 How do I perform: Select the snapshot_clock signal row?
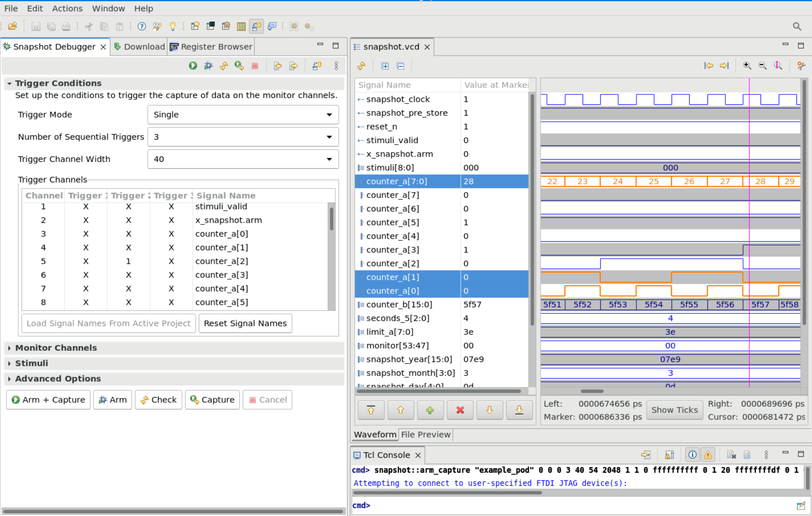442,99
